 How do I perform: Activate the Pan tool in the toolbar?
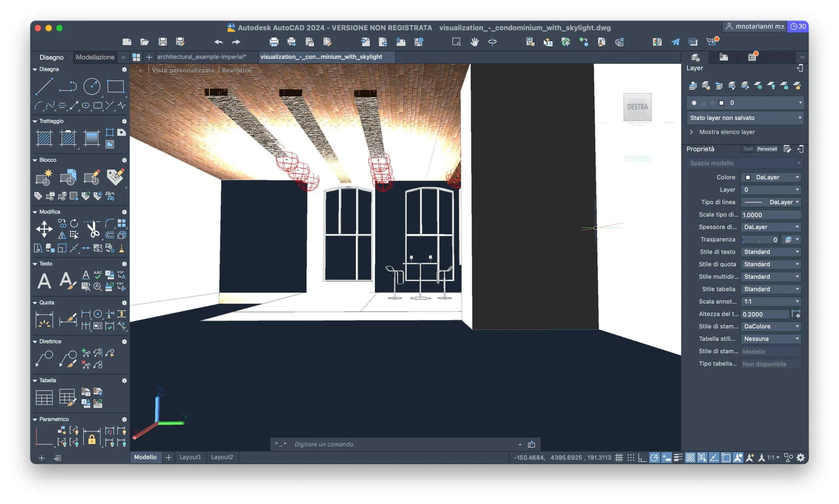pos(474,42)
